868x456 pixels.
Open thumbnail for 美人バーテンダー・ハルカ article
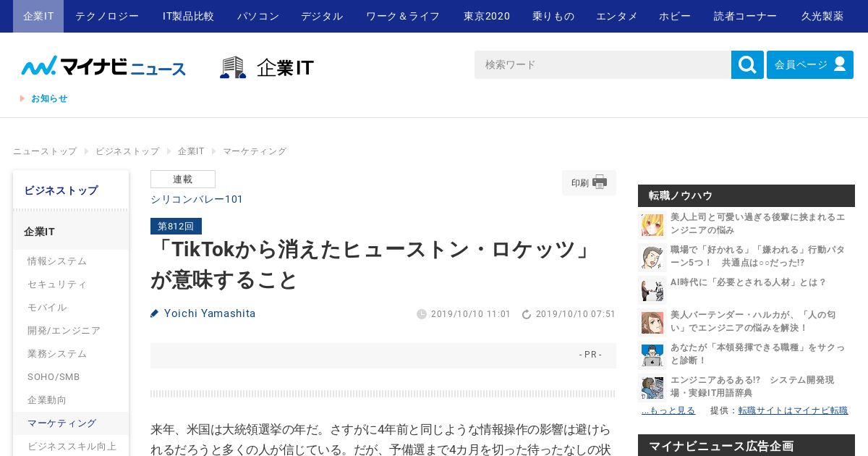point(652,322)
